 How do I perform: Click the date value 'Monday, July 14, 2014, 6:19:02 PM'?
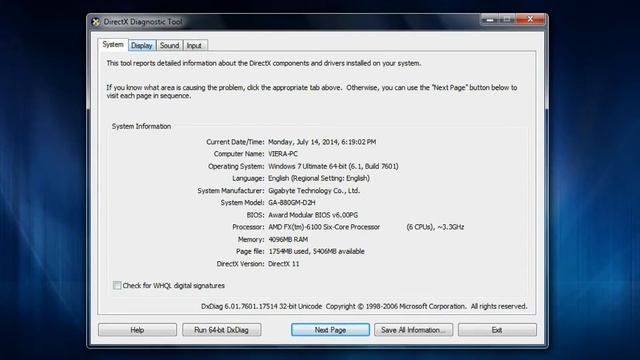click(x=322, y=142)
